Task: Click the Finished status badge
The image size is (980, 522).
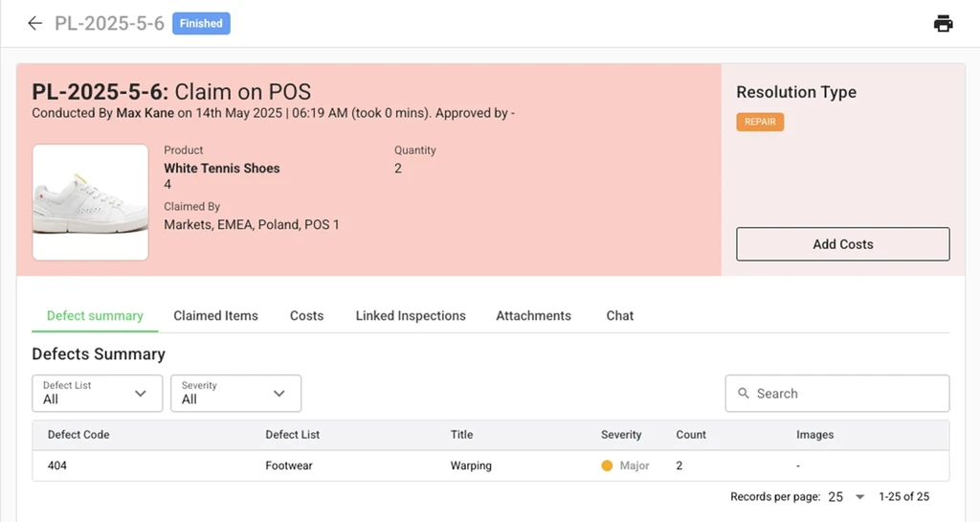Action: 201,24
